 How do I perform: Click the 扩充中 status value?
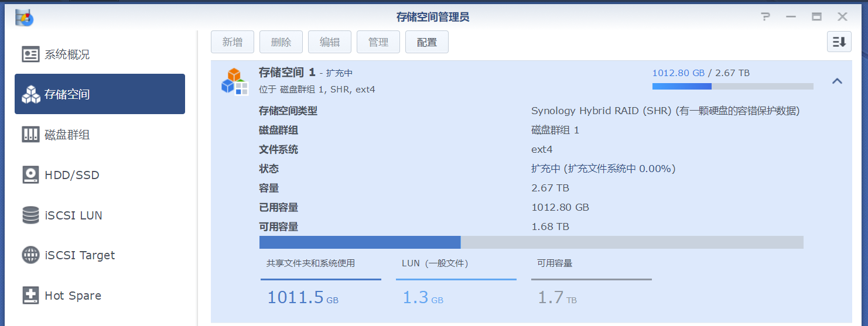[x=603, y=169]
